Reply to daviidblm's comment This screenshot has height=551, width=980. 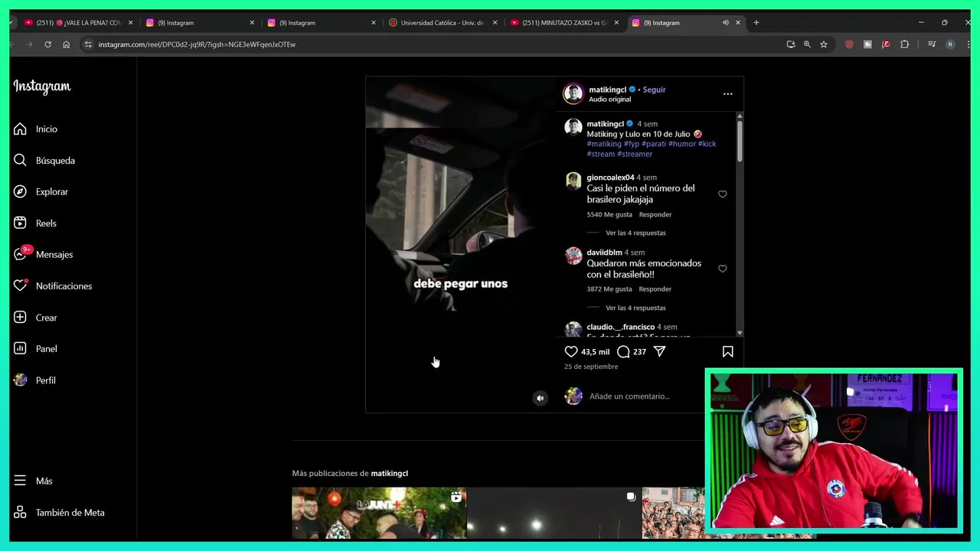pos(655,289)
